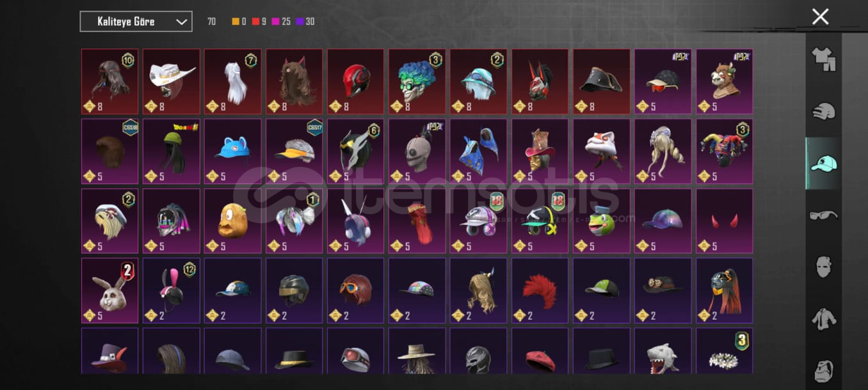Close the inventory with X button

coord(820,17)
